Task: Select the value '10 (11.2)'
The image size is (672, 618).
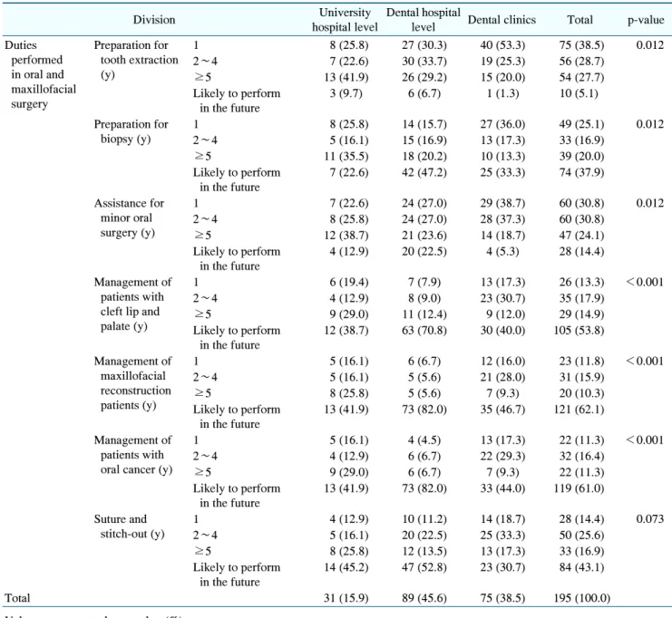Action: pyautogui.click(x=424, y=519)
